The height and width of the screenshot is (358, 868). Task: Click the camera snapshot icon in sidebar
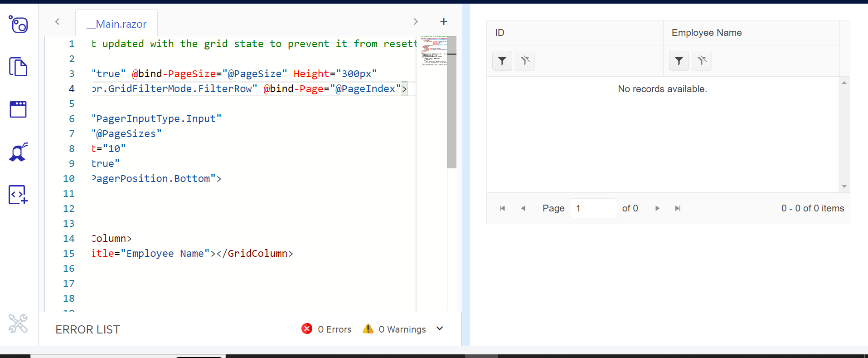(x=19, y=25)
